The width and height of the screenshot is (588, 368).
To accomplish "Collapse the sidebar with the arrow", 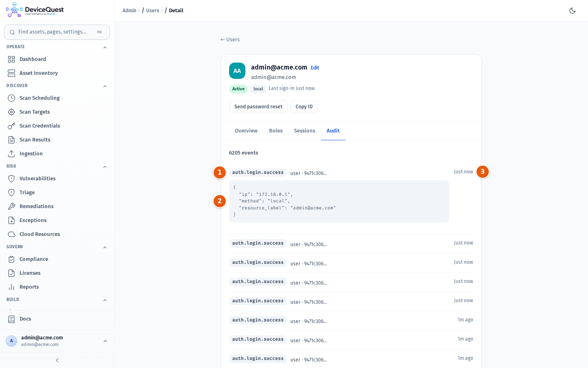I will click(x=57, y=360).
